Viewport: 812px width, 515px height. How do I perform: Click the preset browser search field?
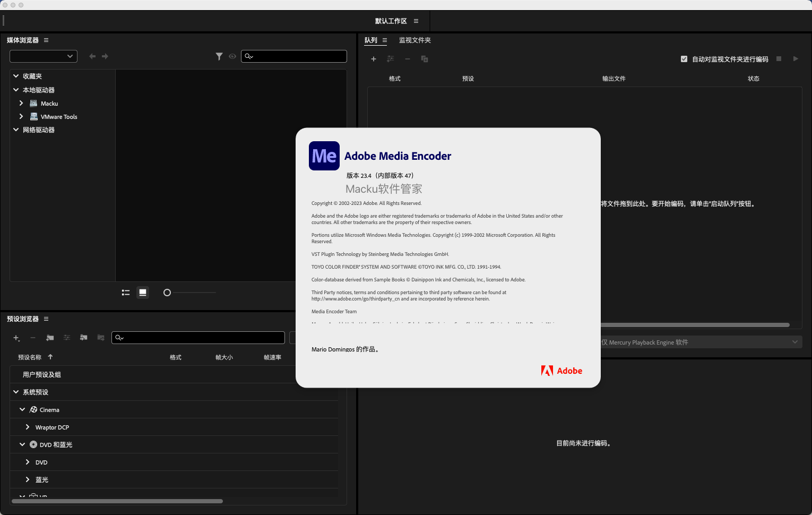point(198,338)
